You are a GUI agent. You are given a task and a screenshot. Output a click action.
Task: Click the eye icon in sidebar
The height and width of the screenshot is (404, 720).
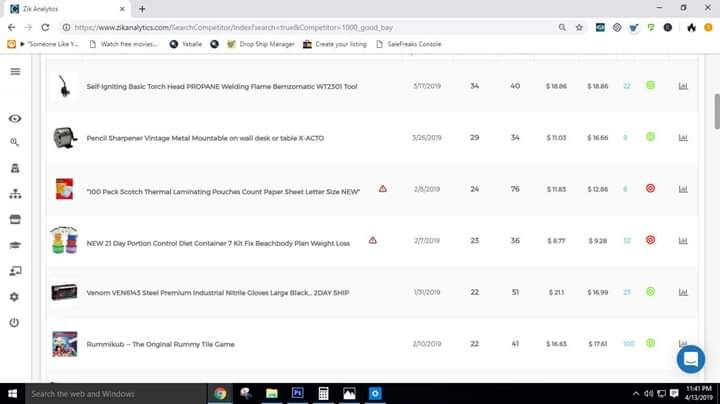[x=15, y=118]
